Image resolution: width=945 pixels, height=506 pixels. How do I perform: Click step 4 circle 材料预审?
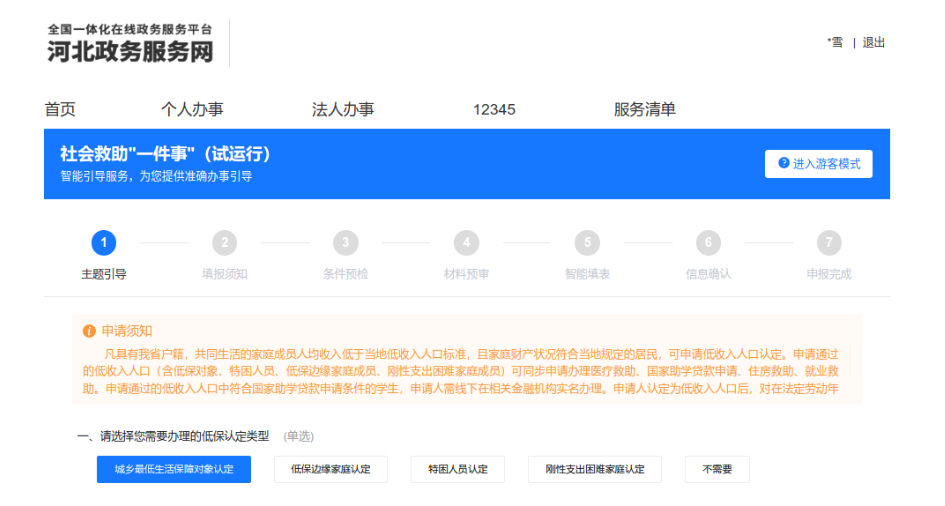click(466, 243)
